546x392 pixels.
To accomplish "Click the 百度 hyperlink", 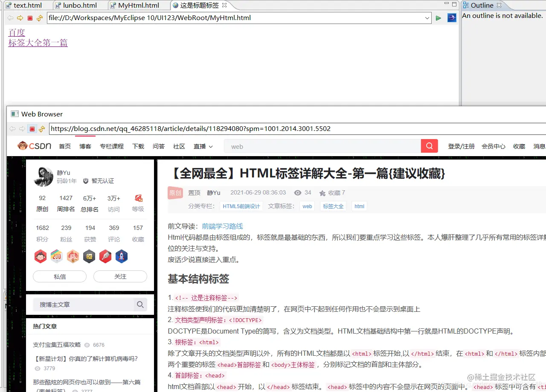I will (x=17, y=32).
